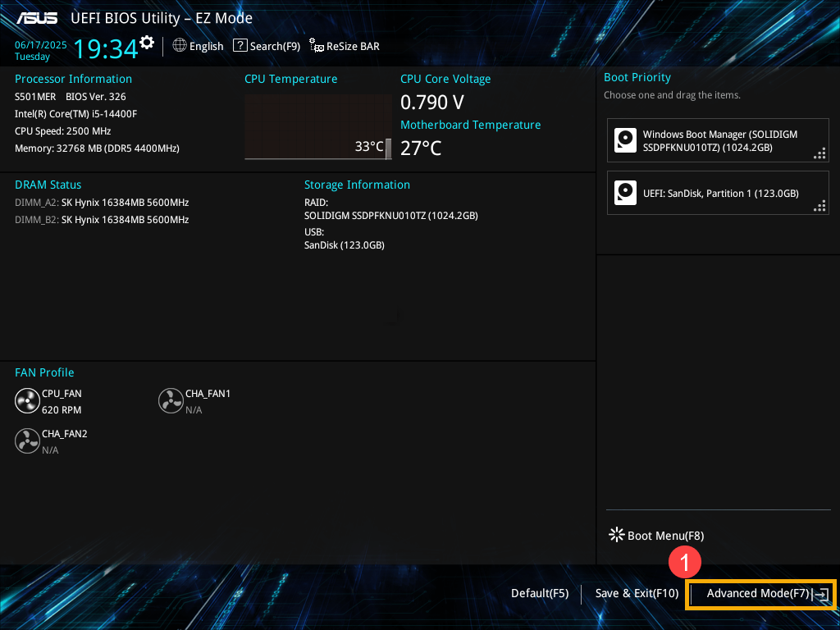Click CPU_FAN 620 RPM reading

click(x=62, y=410)
